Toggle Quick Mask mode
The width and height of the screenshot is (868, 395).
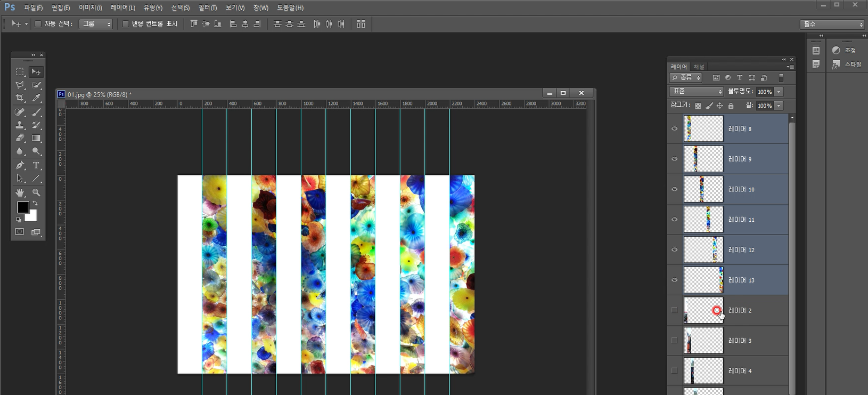[x=20, y=232]
